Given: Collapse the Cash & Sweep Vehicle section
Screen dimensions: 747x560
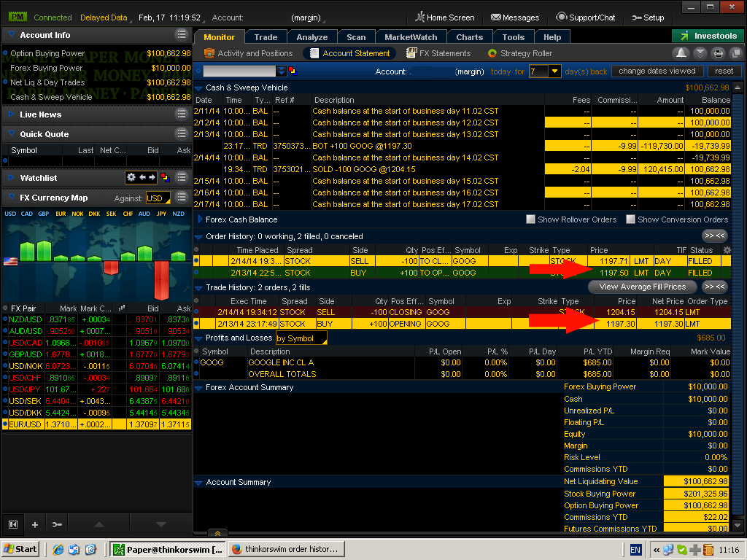Looking at the screenshot, I should point(198,87).
